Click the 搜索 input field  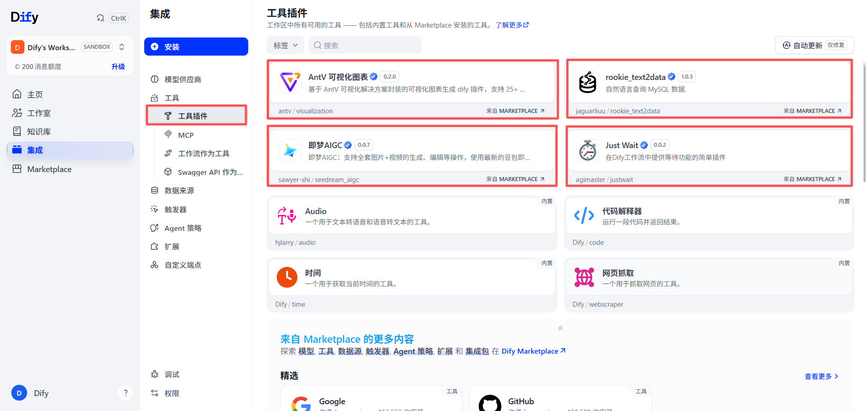tap(365, 45)
